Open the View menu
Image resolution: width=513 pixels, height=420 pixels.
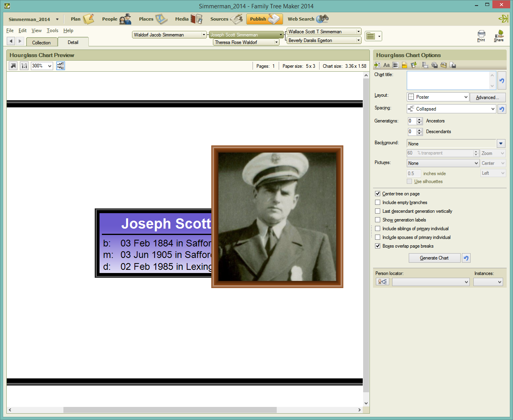click(36, 31)
